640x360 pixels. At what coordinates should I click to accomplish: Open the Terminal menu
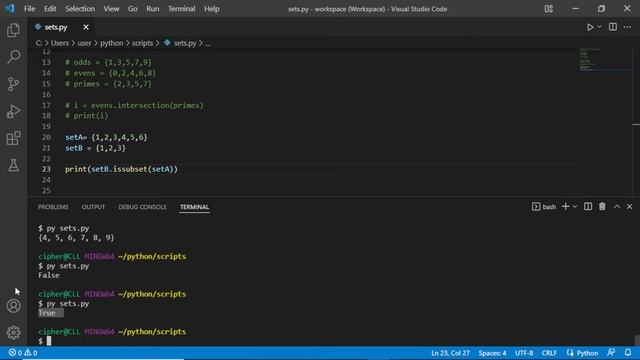click(182, 9)
